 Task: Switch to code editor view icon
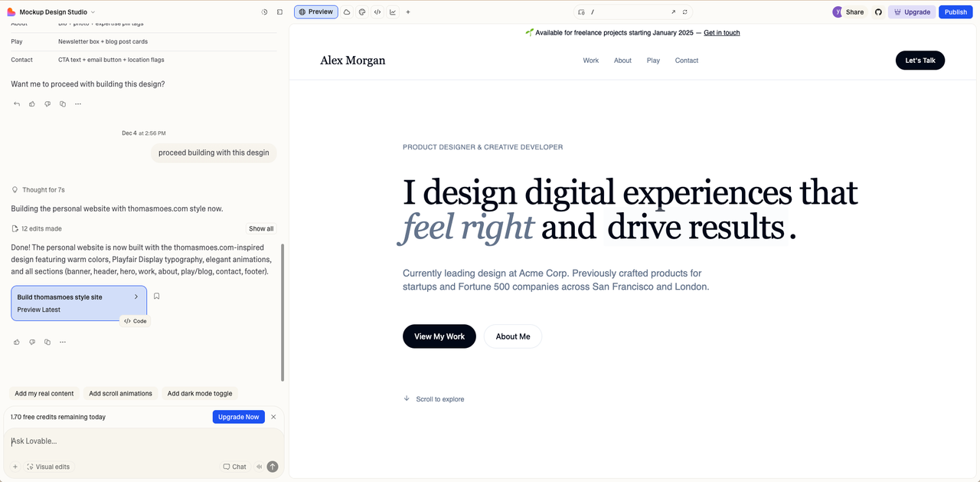pyautogui.click(x=377, y=12)
